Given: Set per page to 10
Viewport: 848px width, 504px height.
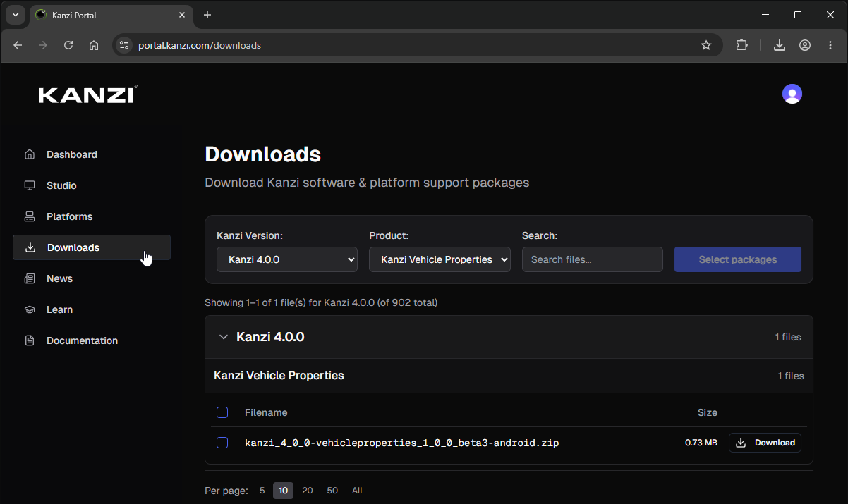Looking at the screenshot, I should click(x=283, y=491).
